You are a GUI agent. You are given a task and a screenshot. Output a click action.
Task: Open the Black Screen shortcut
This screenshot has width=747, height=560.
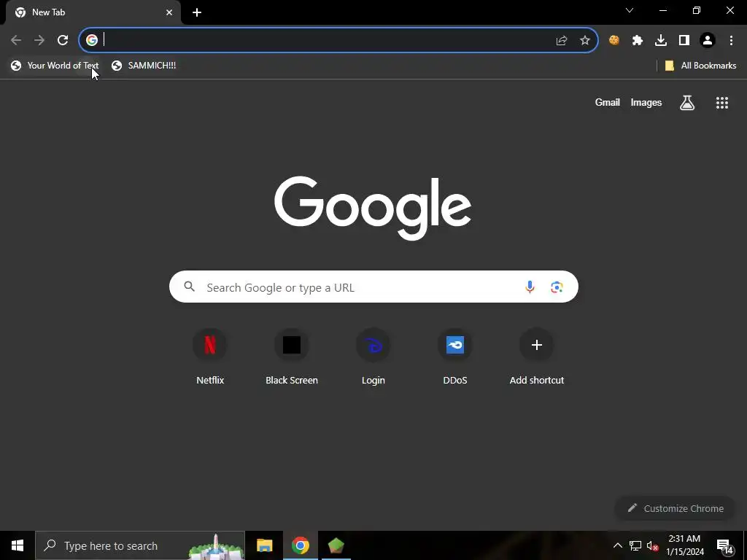[292, 357]
